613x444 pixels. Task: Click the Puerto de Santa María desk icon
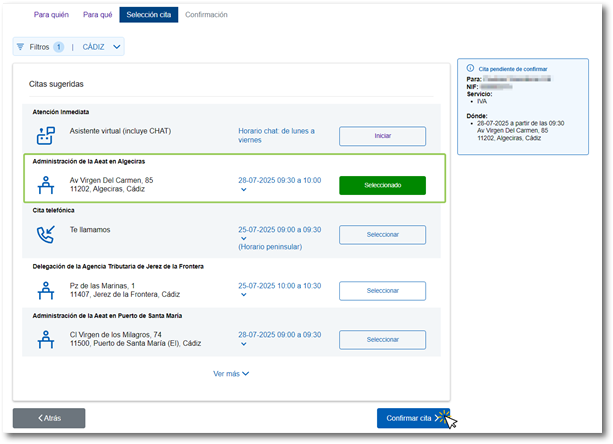point(45,339)
